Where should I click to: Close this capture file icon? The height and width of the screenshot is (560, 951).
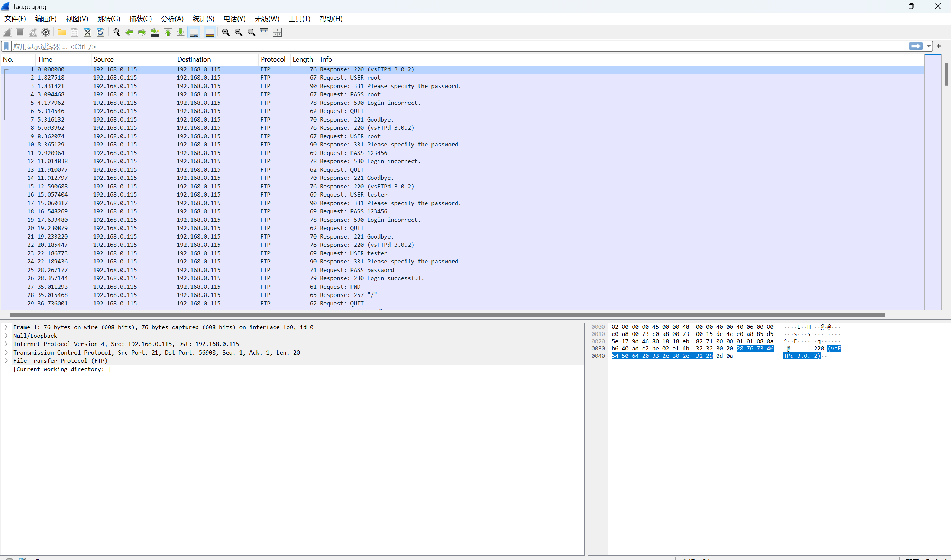tap(88, 32)
